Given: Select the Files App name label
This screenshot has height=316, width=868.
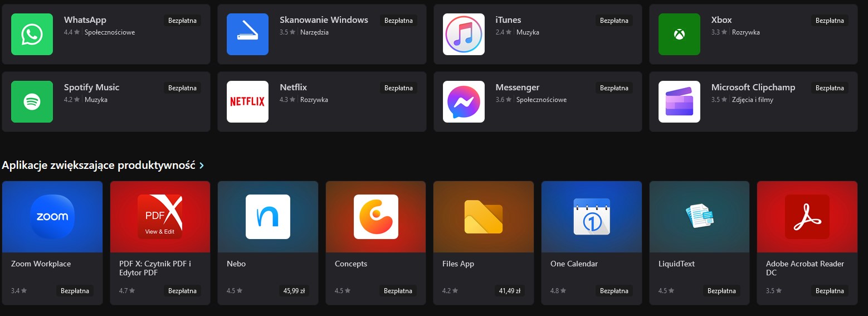Looking at the screenshot, I should (458, 264).
